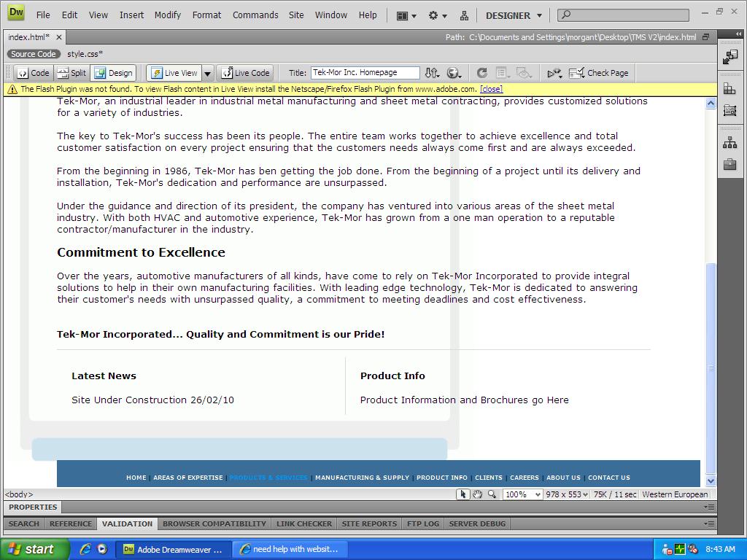Open the Edit menu
This screenshot has height=560, width=747.
69,15
